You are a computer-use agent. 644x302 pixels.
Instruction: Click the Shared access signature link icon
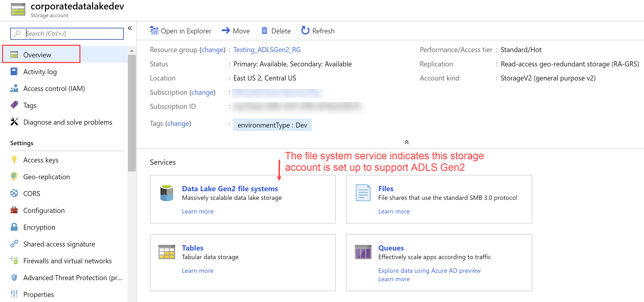(x=14, y=244)
